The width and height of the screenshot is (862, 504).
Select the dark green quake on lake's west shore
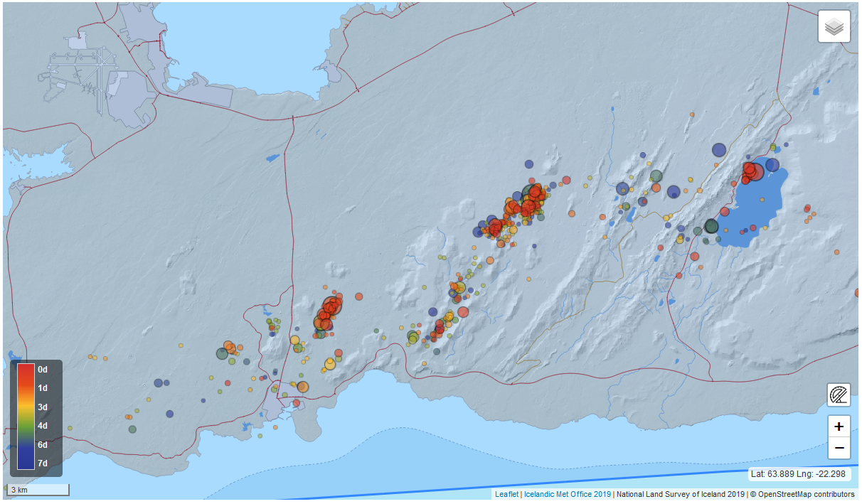[x=711, y=226]
